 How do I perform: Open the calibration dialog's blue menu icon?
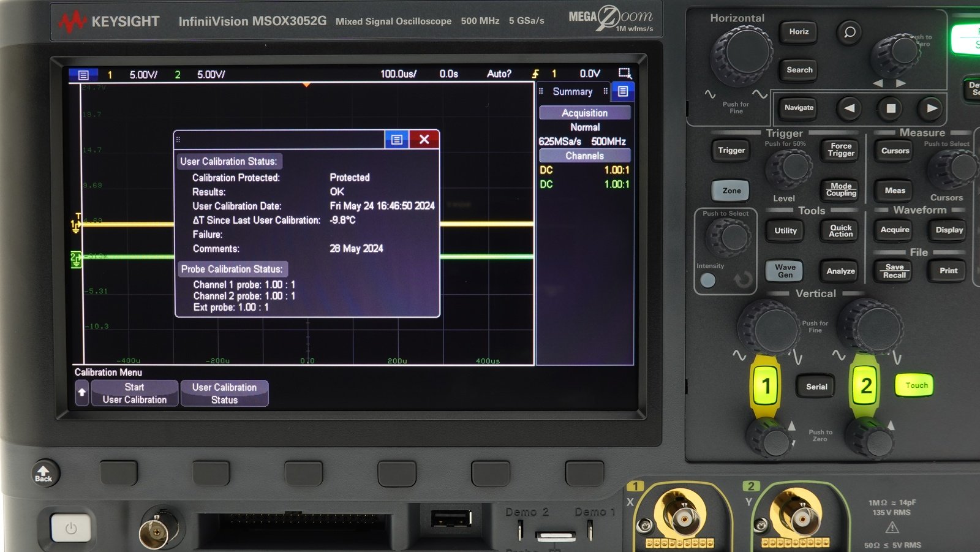[397, 140]
